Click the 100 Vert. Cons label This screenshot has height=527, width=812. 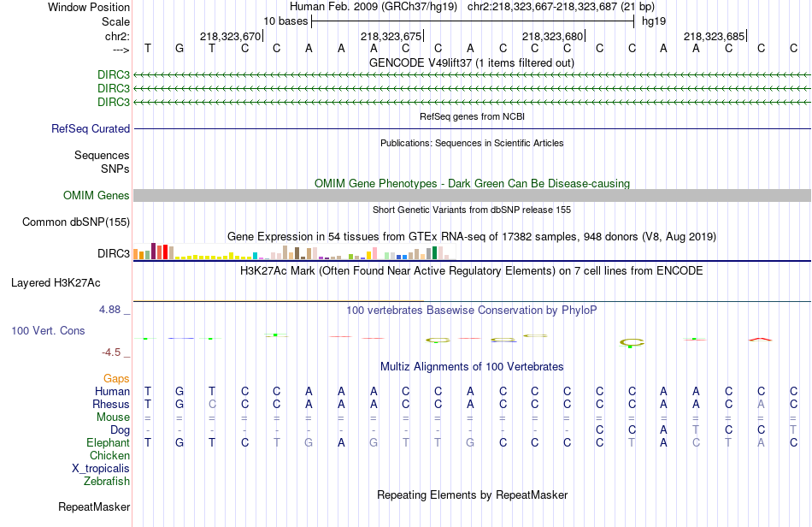click(x=48, y=330)
